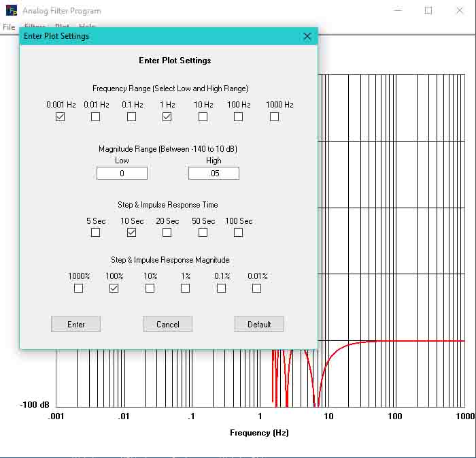Image resolution: width=476 pixels, height=458 pixels.
Task: Check the 0.01 Hz frequency checkbox
Action: [96, 116]
